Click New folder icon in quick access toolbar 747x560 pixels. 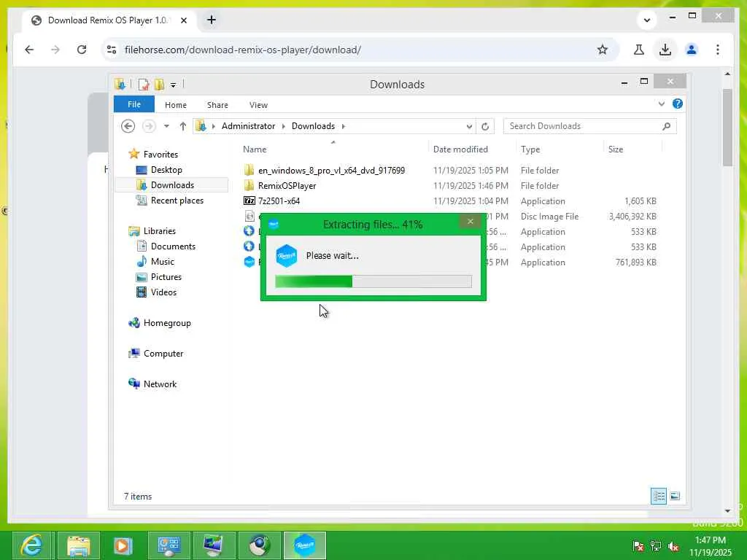tap(159, 85)
